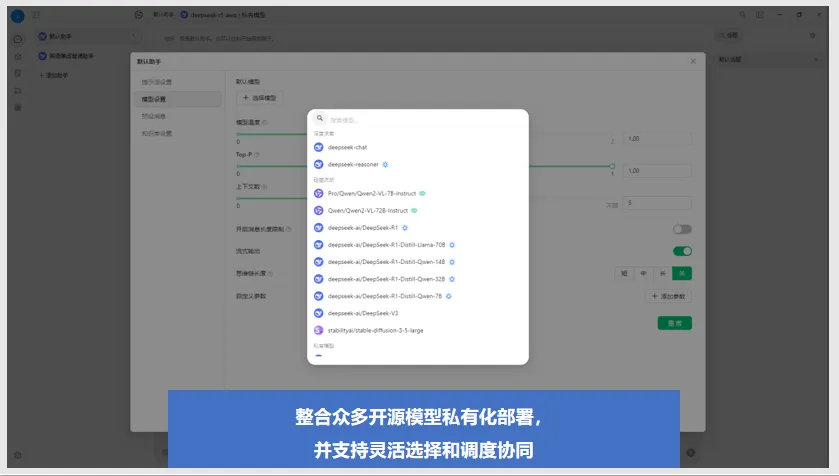Open the grid apps icon in left sidebar
Image resolution: width=839 pixels, height=476 pixels.
[x=18, y=108]
